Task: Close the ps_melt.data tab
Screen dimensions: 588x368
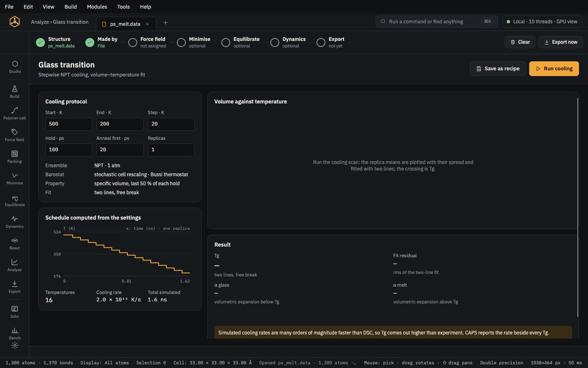Action: [x=147, y=24]
